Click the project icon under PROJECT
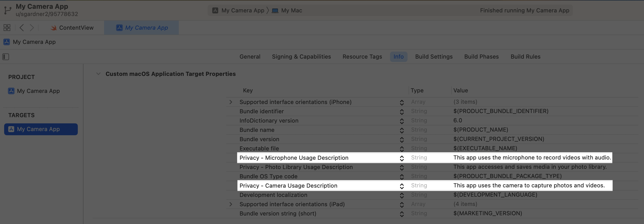The height and width of the screenshot is (224, 644). 11,91
